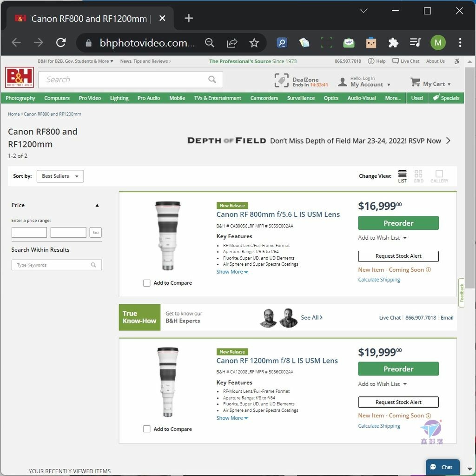Click See All B&H Experts link
476x476 pixels.
(311, 318)
